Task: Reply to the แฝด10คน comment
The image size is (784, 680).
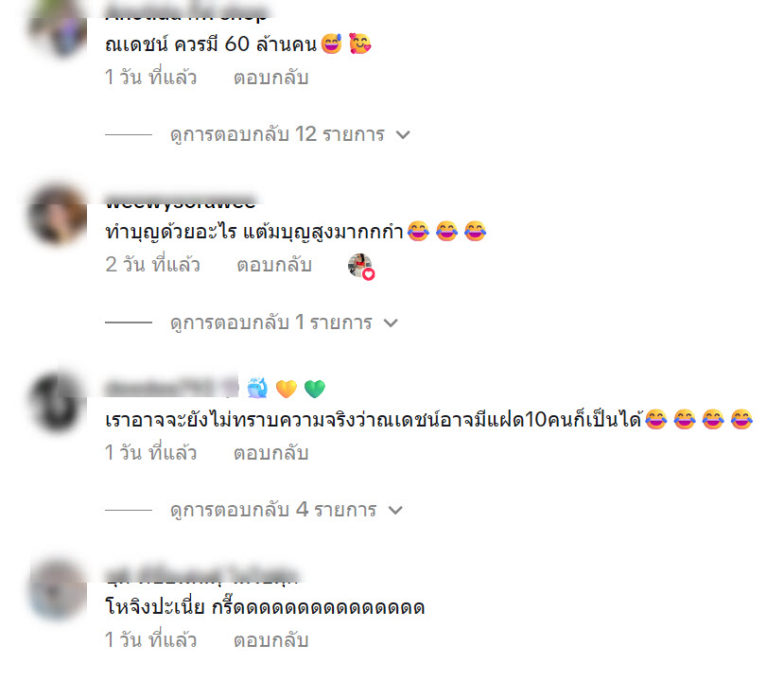Action: [x=271, y=452]
